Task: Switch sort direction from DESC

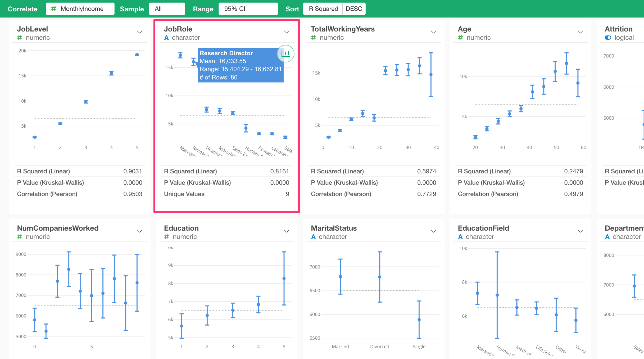Action: pos(354,9)
